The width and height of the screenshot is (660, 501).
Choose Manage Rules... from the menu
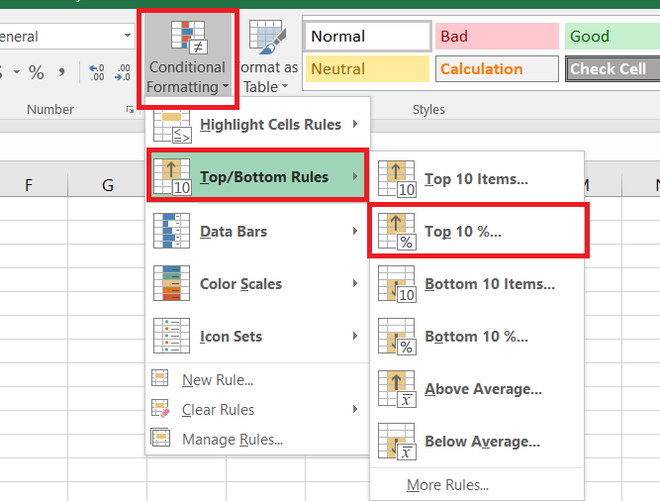[258, 439]
